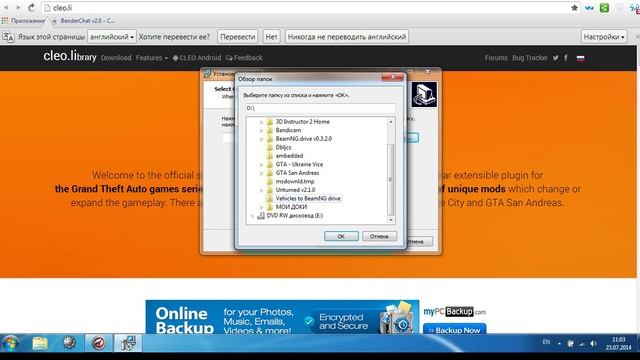640x360 pixels.
Task: Click Cancel in folder browse dialog
Action: click(379, 236)
